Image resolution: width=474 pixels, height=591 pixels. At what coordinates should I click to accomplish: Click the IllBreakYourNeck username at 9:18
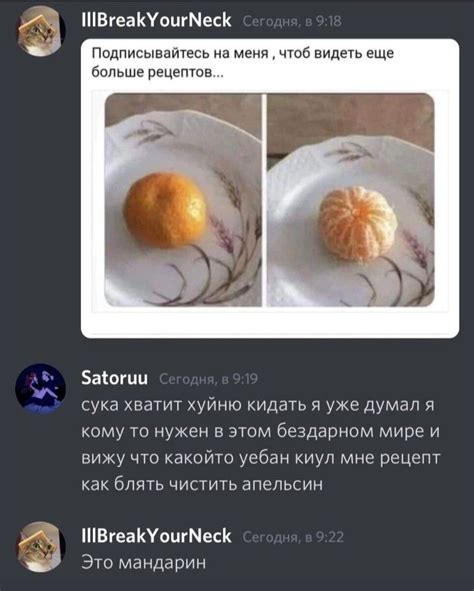(x=156, y=20)
